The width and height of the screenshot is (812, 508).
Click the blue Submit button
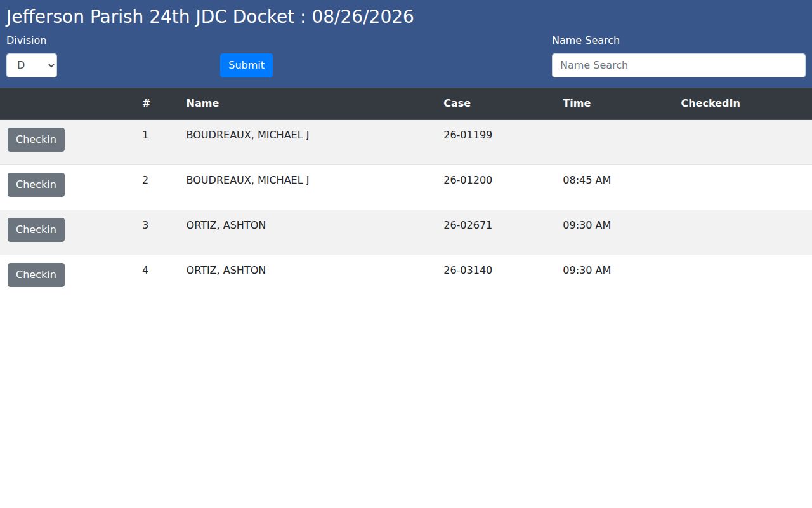(246, 65)
